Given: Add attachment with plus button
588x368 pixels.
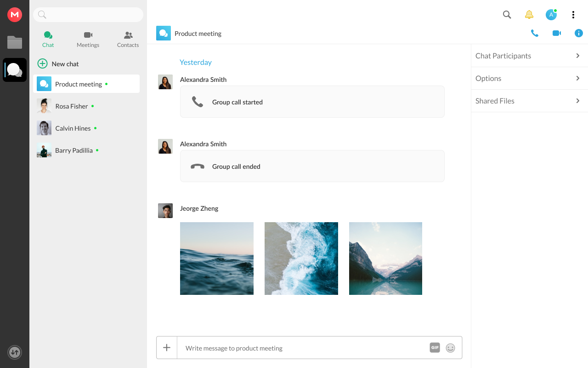Looking at the screenshot, I should click(x=167, y=348).
